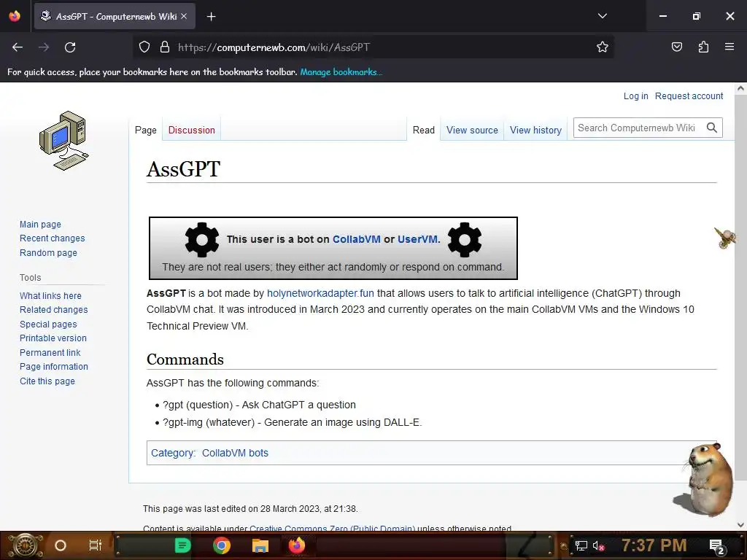Image resolution: width=747 pixels, height=560 pixels.
Task: Go to Main page in sidebar
Action: 41,225
